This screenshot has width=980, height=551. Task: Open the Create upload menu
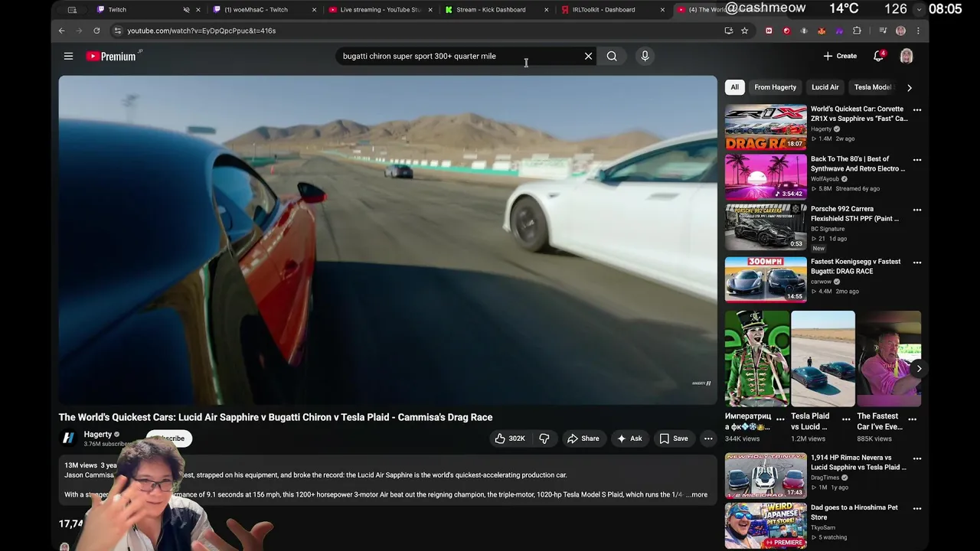point(840,56)
